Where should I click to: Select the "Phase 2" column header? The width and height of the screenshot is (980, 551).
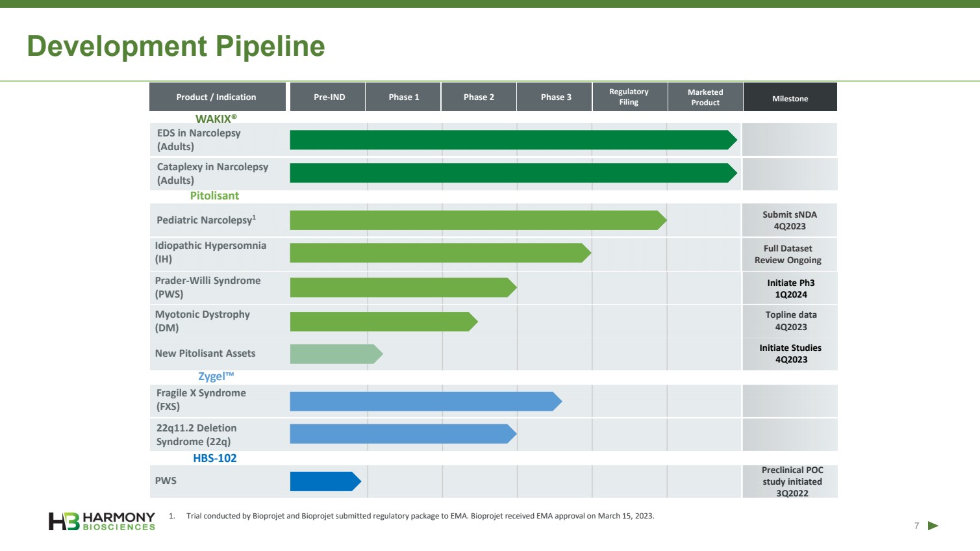(x=479, y=97)
